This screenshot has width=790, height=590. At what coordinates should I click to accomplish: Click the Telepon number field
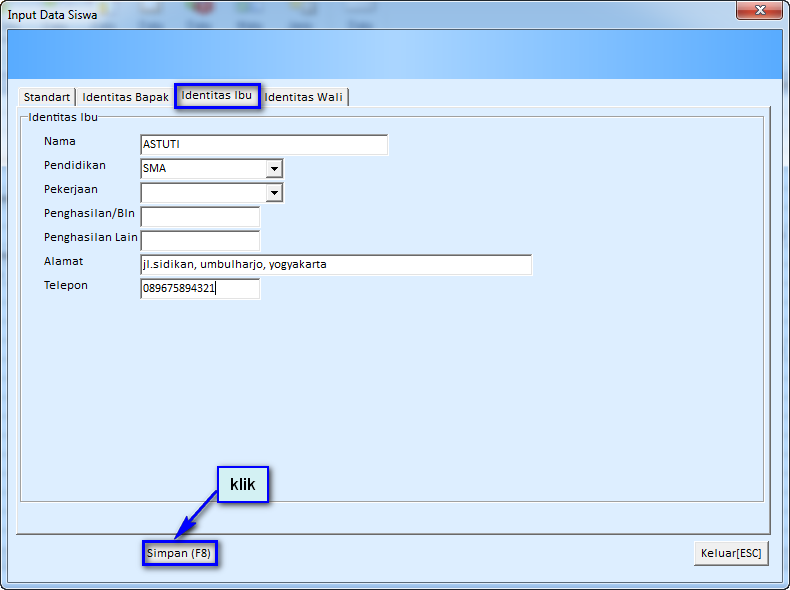pyautogui.click(x=200, y=289)
